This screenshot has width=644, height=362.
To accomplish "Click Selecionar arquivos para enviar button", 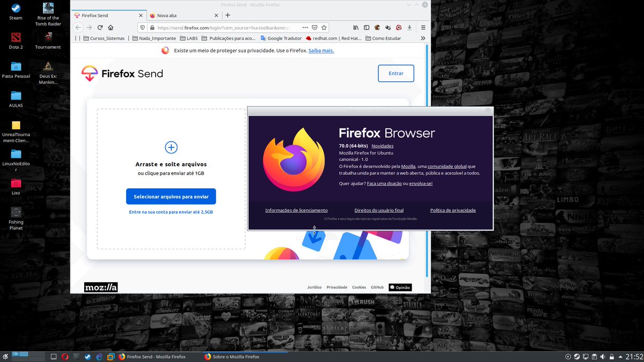I will coord(171,196).
